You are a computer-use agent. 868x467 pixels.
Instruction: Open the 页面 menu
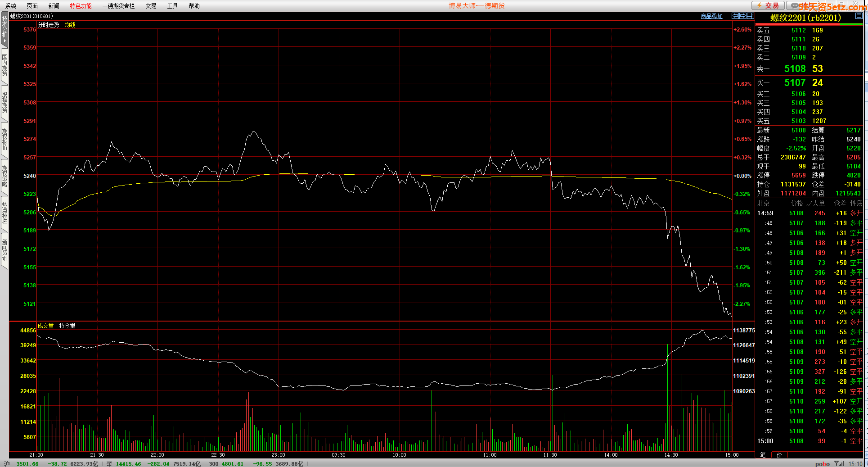[32, 6]
